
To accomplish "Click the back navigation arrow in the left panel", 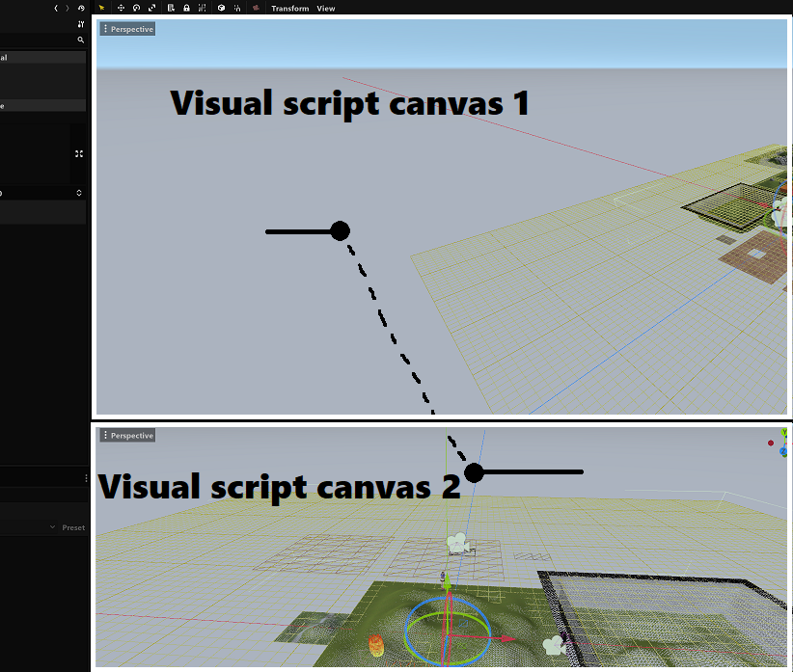I will [55, 8].
